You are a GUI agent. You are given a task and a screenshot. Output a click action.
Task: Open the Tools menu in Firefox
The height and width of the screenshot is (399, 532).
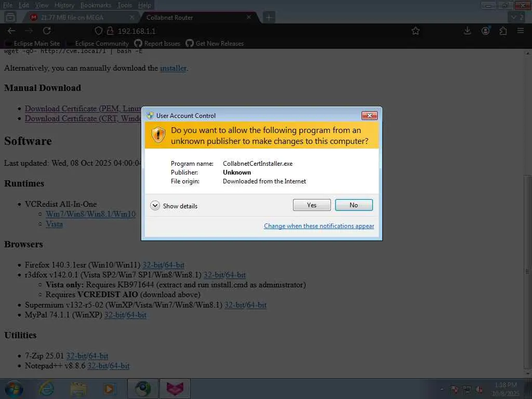[125, 5]
